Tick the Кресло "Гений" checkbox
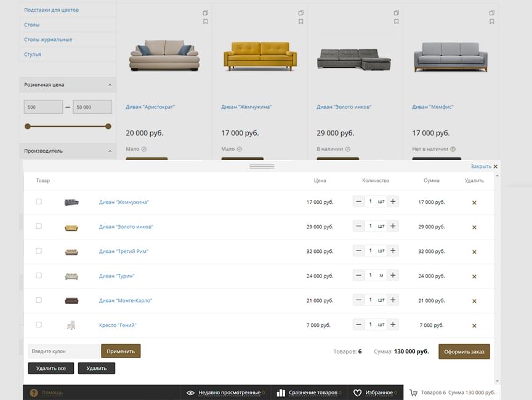The image size is (532, 400). point(39,324)
